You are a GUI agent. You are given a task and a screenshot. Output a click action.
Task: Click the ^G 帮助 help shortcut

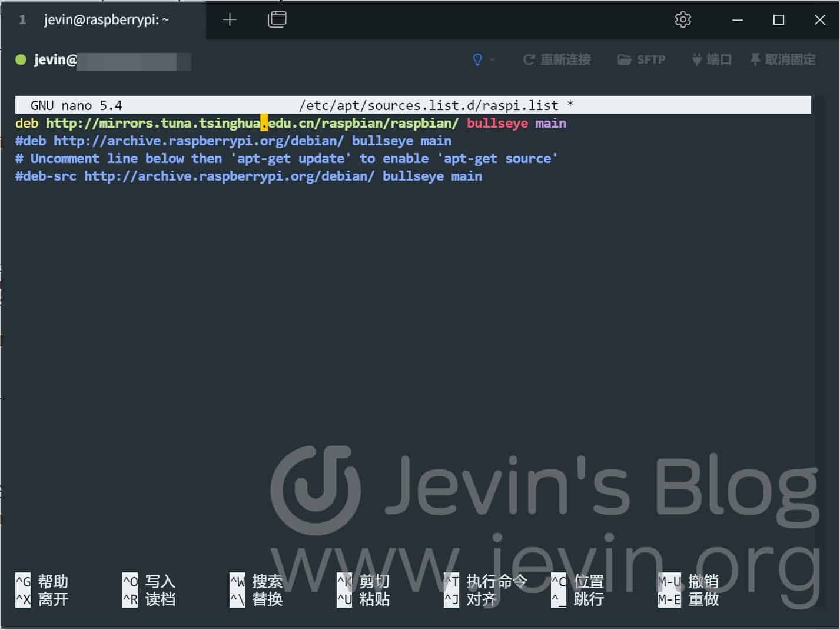point(42,581)
